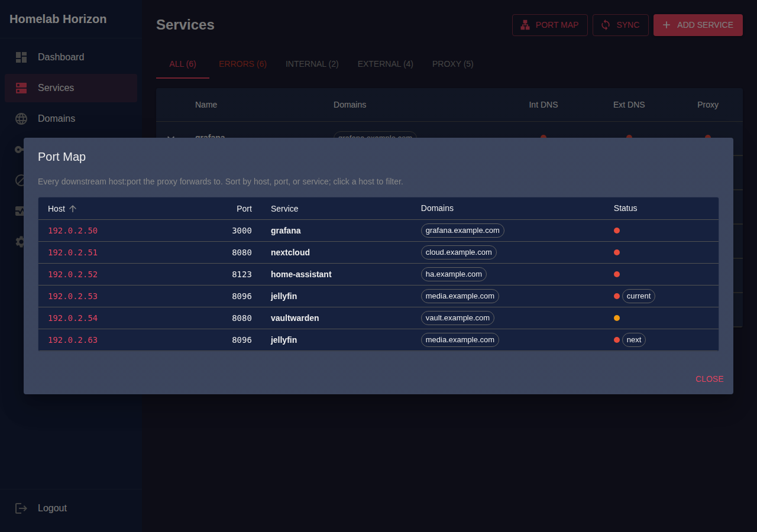Click the Status column header
Image resolution: width=757 pixels, height=532 pixels.
coord(625,208)
